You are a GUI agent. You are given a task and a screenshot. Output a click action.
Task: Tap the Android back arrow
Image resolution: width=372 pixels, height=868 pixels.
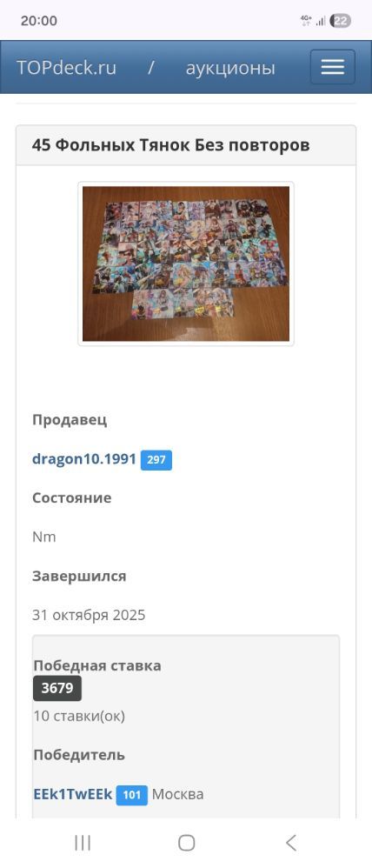(x=290, y=843)
